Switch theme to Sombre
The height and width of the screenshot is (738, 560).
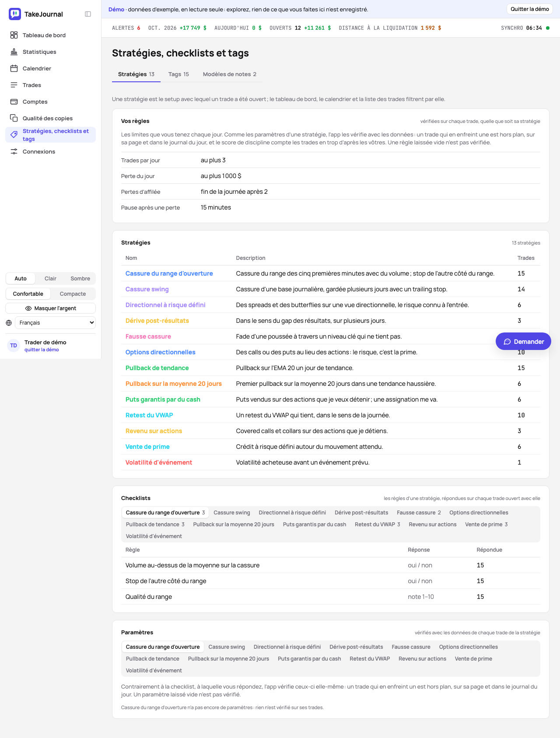click(80, 279)
